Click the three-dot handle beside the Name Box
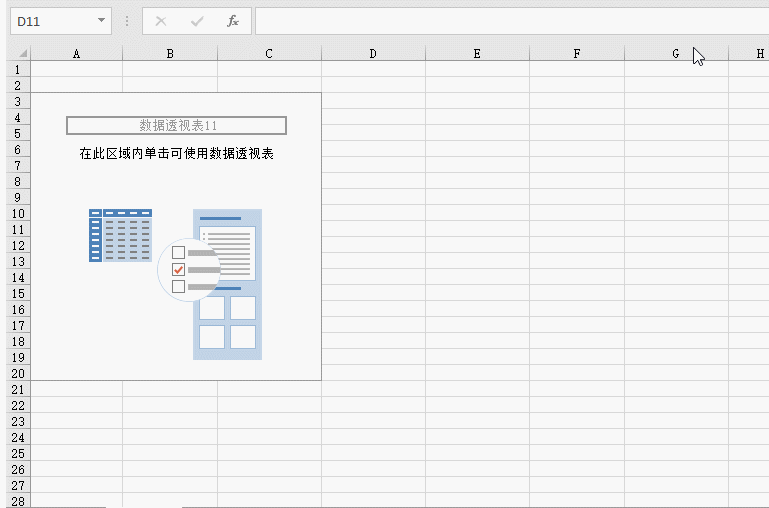 point(127,21)
